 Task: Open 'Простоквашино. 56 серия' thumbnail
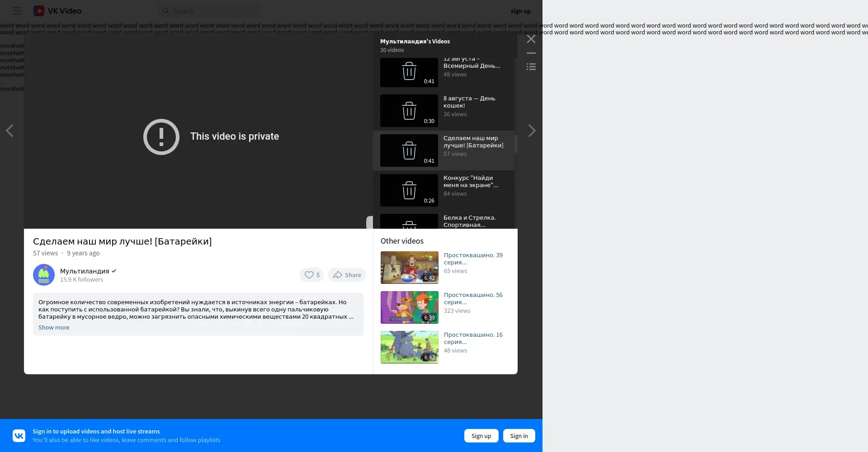coord(410,307)
